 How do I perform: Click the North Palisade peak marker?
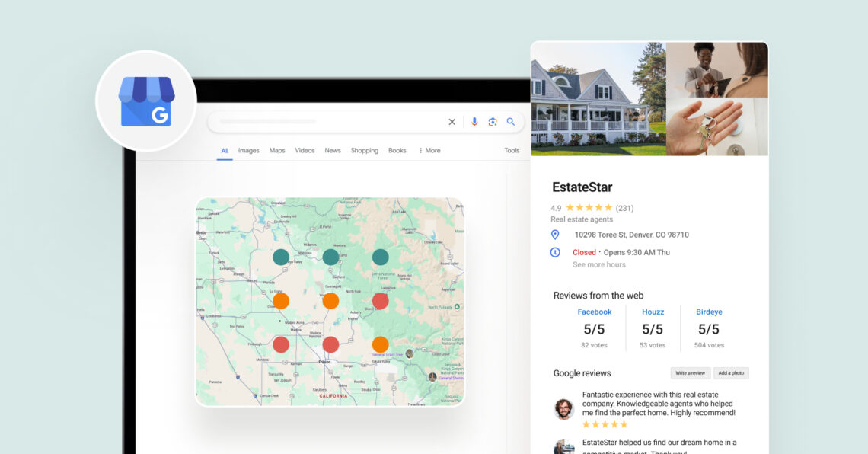pyautogui.click(x=458, y=307)
